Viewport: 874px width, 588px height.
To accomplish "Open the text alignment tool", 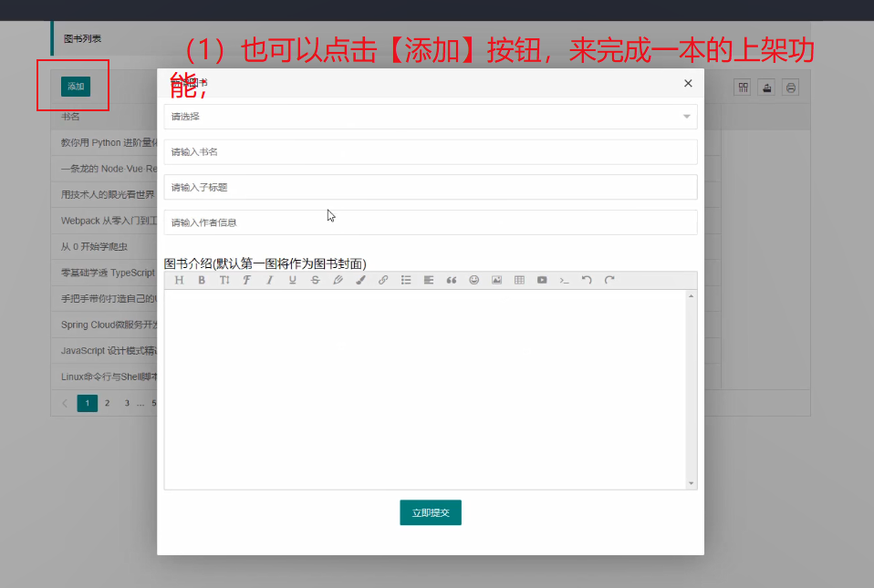I will click(x=429, y=280).
